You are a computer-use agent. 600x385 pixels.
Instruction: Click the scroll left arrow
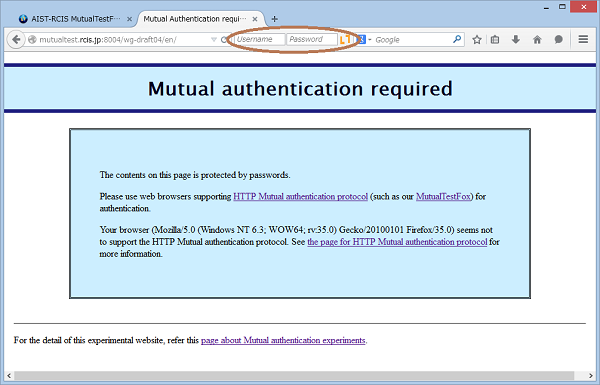click(9, 376)
